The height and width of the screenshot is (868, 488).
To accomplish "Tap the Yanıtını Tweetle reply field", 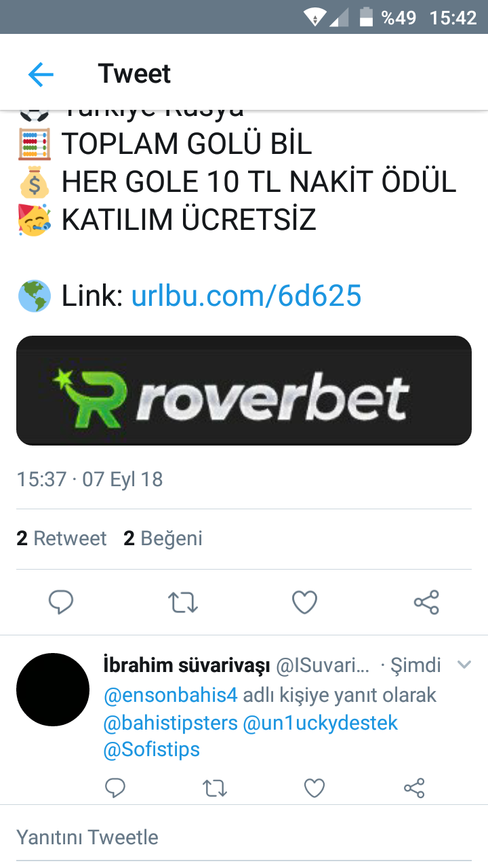I will point(244,837).
